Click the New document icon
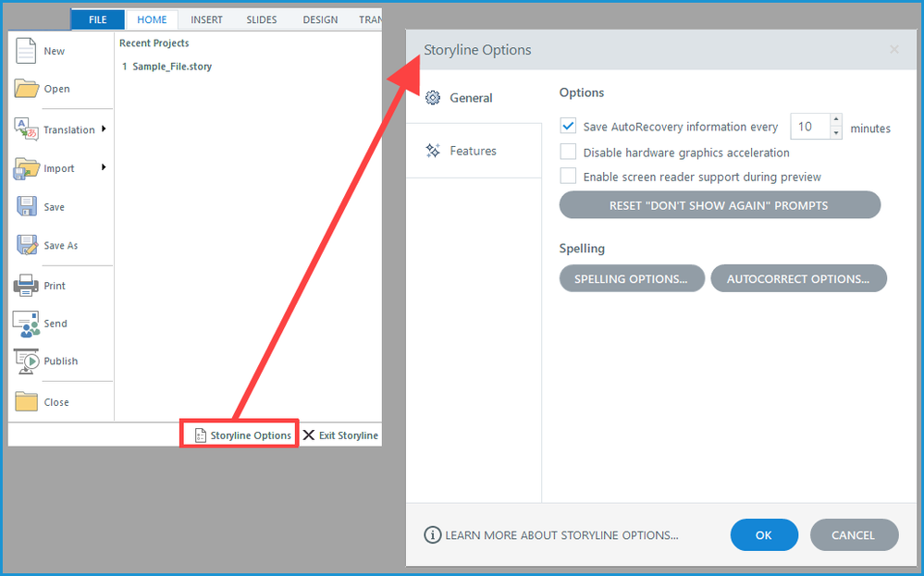 pos(25,51)
